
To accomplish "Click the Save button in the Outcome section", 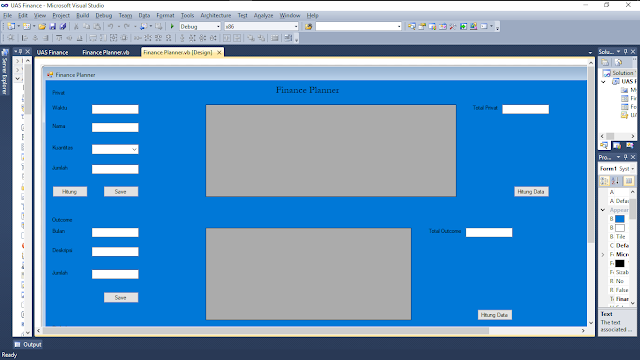I will (121, 298).
